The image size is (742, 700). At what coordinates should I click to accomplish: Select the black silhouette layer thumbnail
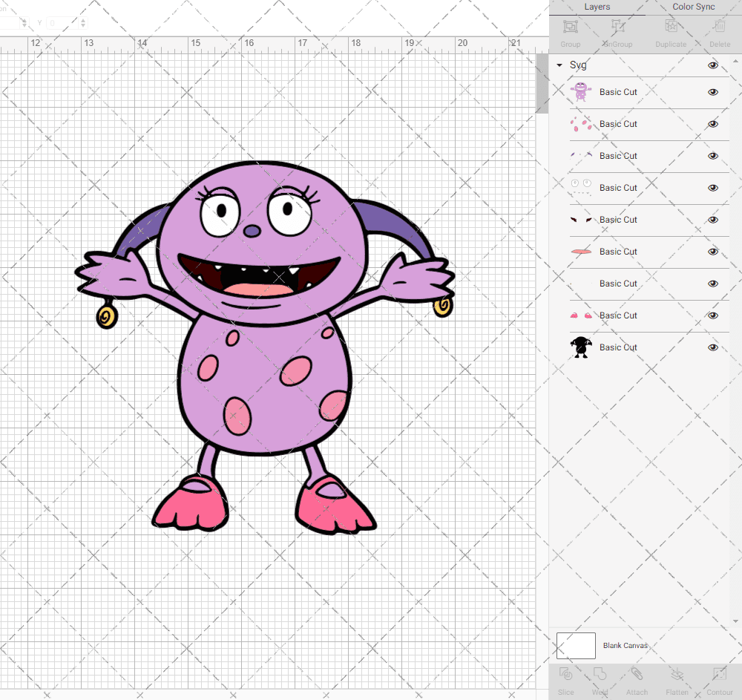(581, 347)
